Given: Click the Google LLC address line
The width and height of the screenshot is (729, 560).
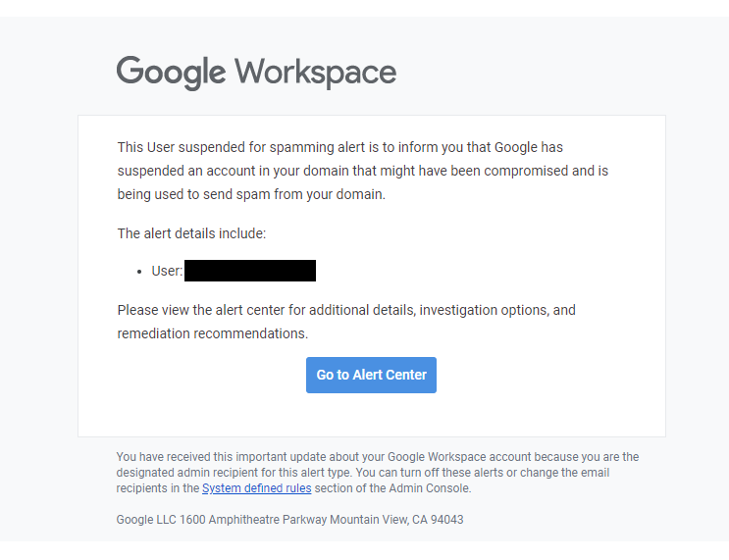Looking at the screenshot, I should point(289,520).
